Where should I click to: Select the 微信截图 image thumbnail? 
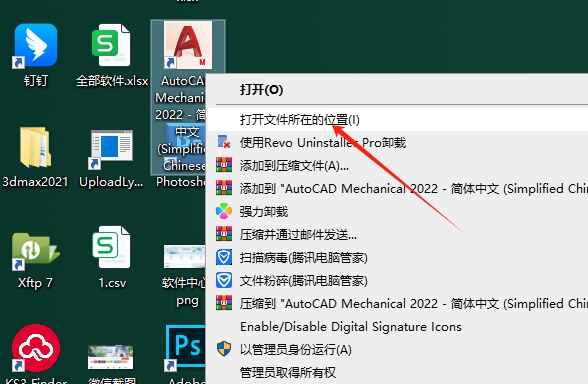coord(110,357)
